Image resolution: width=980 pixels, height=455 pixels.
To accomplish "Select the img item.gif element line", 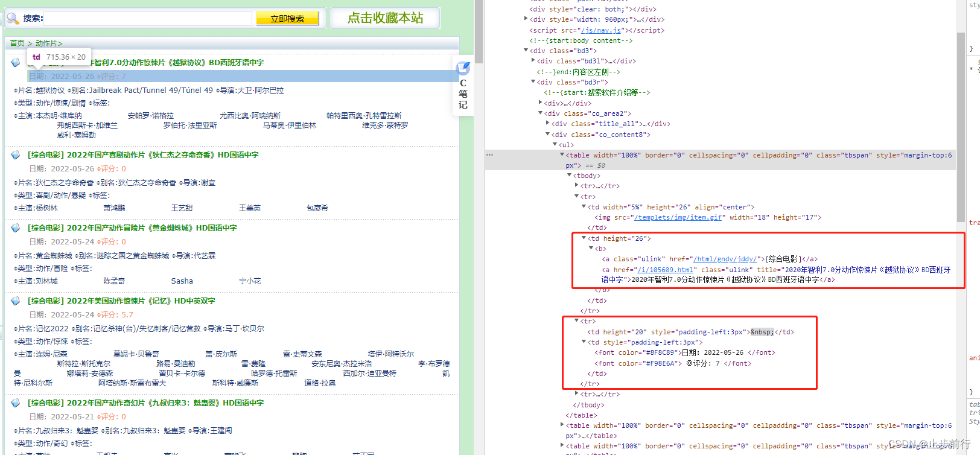I will [x=708, y=217].
